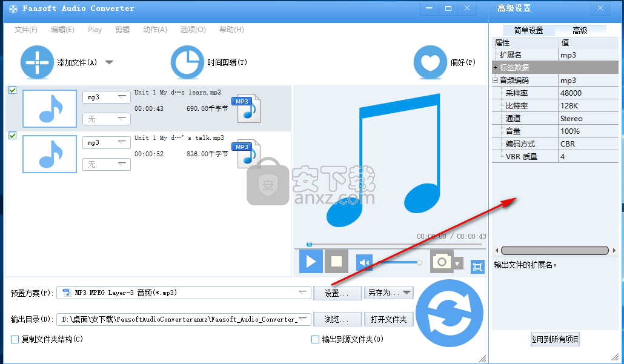Open snapshot options dropdown arrow
Viewport: 624px width, 364px height.
click(x=457, y=263)
